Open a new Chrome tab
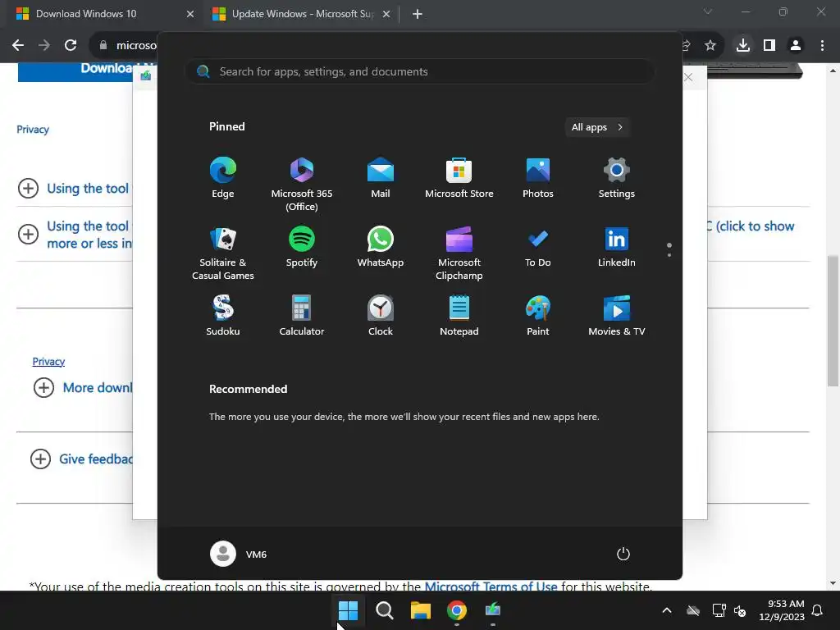Image resolution: width=840 pixels, height=630 pixels. coord(418,14)
